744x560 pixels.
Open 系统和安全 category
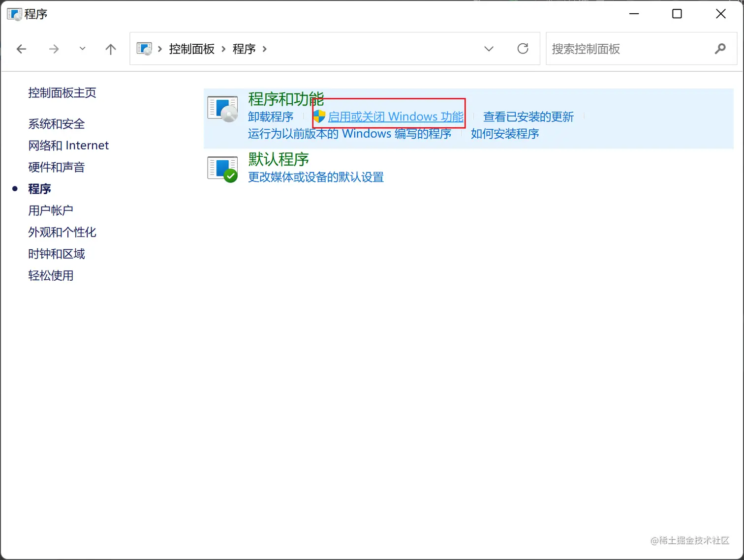point(57,124)
